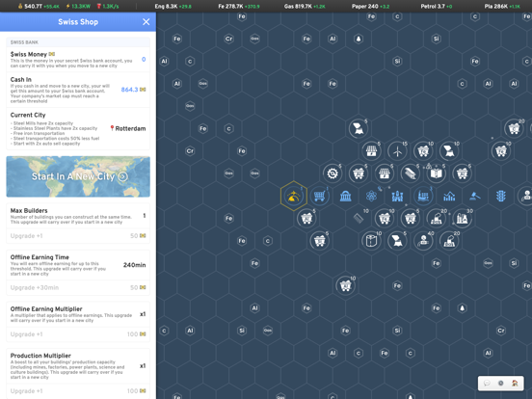Select the gear factory level 5

pos(332,173)
